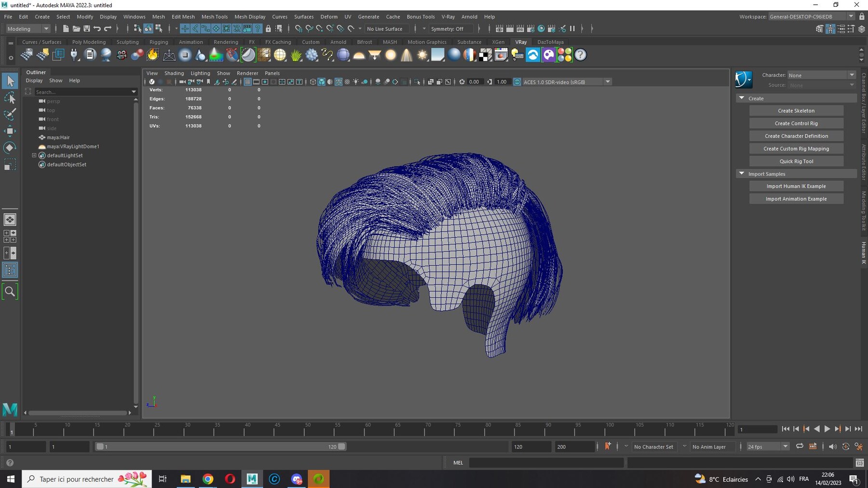Click the V-Ray fire volume shelf icon
This screenshot has width=868, height=488.
(x=153, y=55)
